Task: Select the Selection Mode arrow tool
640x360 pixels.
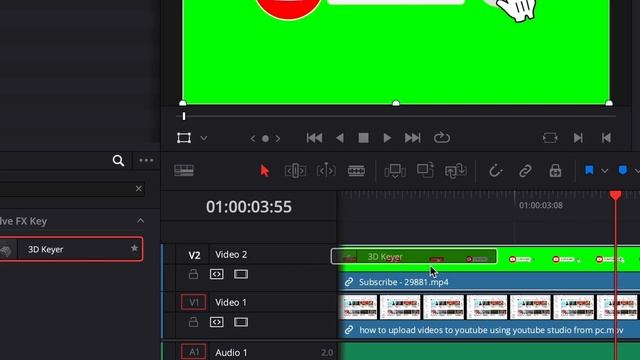Action: [264, 171]
